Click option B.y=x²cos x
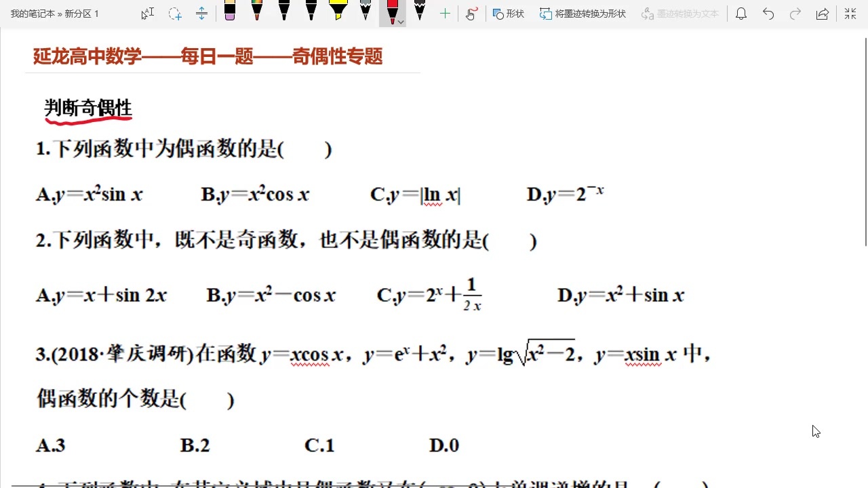This screenshot has width=868, height=488. [x=255, y=195]
